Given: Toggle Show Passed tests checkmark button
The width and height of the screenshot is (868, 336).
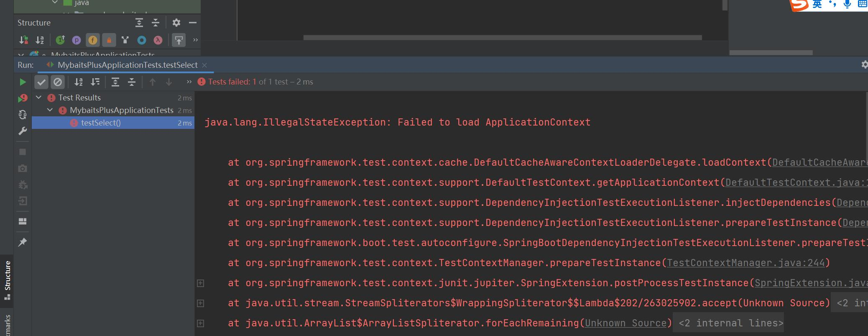Looking at the screenshot, I should (x=41, y=82).
